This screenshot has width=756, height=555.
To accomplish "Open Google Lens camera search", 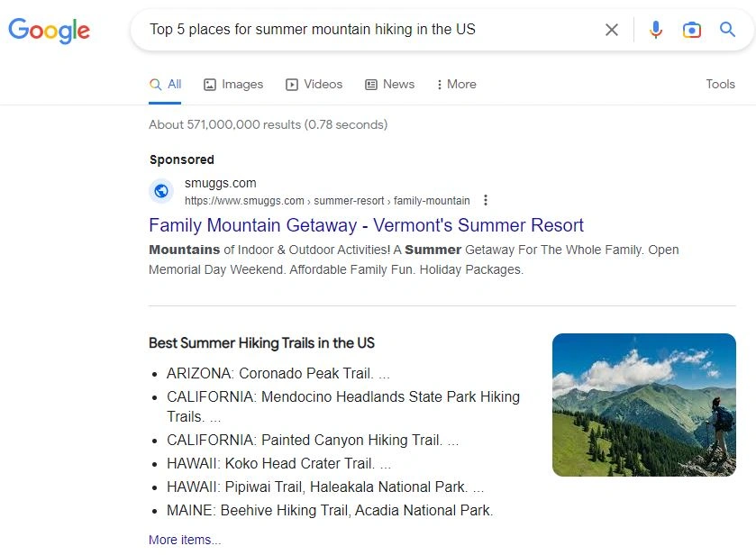I will point(692,30).
